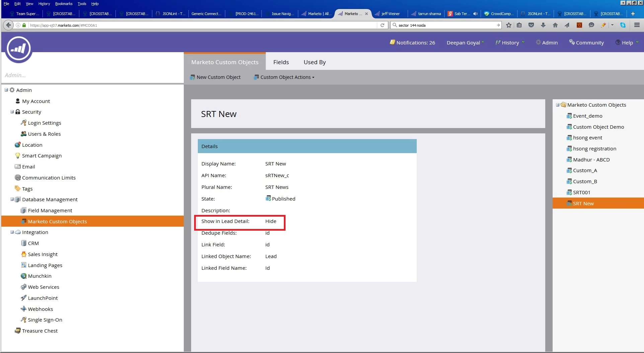
Task: Open the Deepan Goyal user dropdown
Action: (465, 42)
